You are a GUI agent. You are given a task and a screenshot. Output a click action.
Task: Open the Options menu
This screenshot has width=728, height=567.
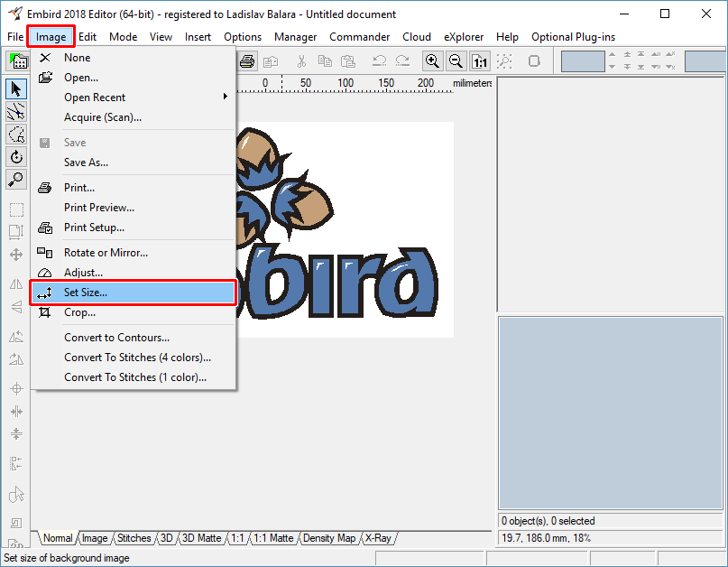[x=243, y=37]
